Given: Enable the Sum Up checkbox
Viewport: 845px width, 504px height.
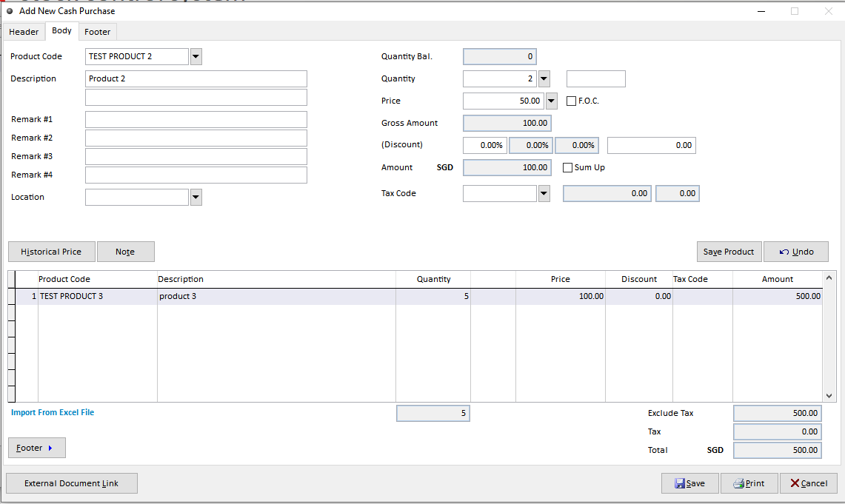Looking at the screenshot, I should [567, 167].
